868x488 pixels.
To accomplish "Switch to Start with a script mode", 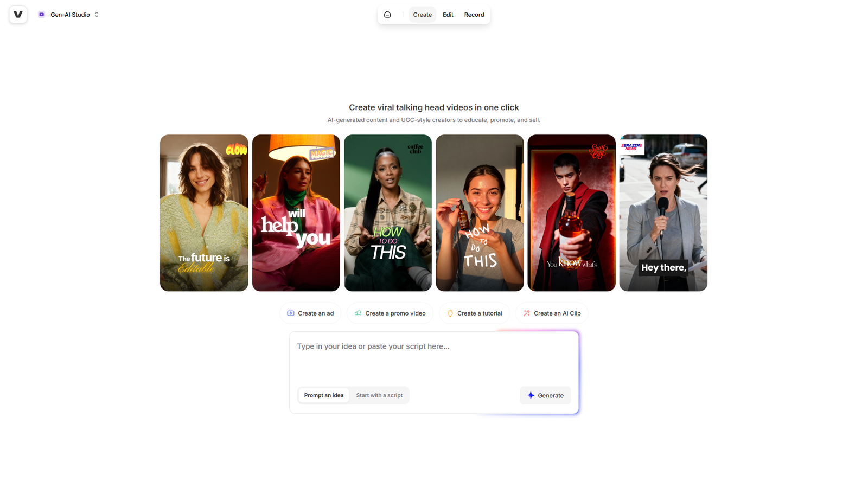I will click(379, 395).
